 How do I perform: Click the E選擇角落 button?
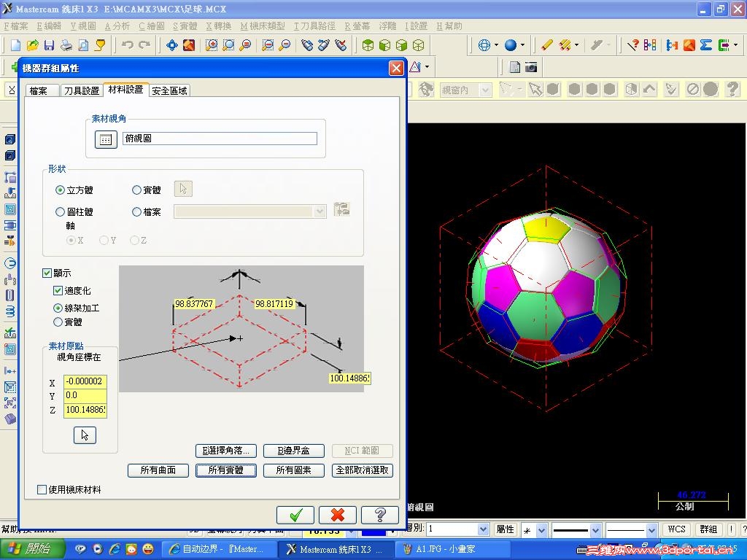[226, 451]
